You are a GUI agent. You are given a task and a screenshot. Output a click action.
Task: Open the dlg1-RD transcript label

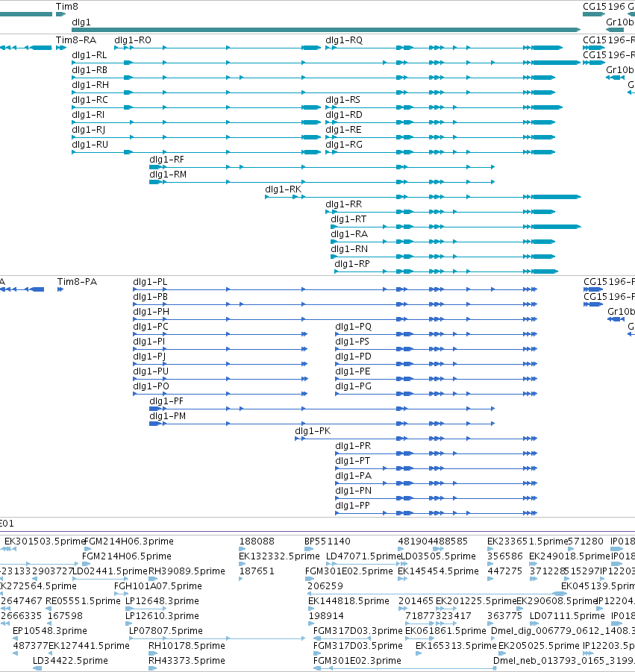pos(344,115)
